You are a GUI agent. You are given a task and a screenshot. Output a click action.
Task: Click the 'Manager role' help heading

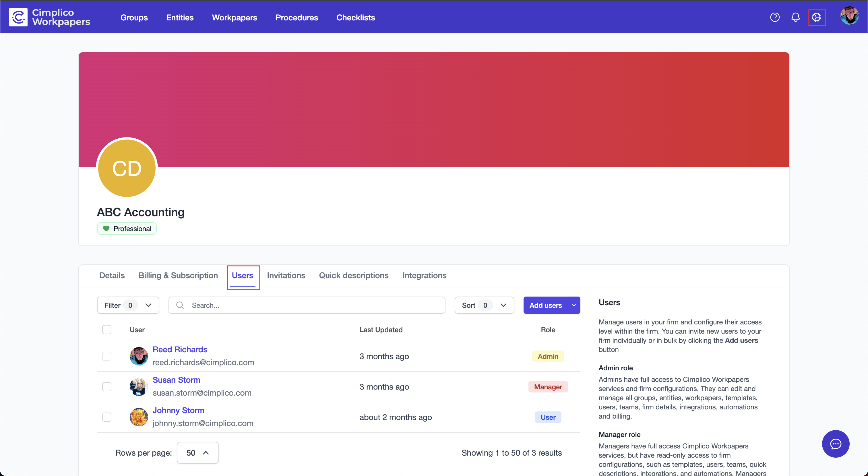pyautogui.click(x=619, y=434)
